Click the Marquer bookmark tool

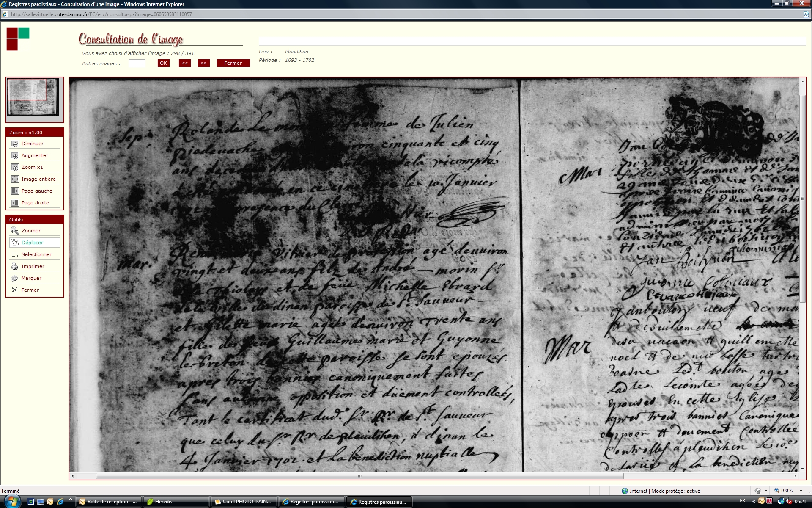point(15,279)
